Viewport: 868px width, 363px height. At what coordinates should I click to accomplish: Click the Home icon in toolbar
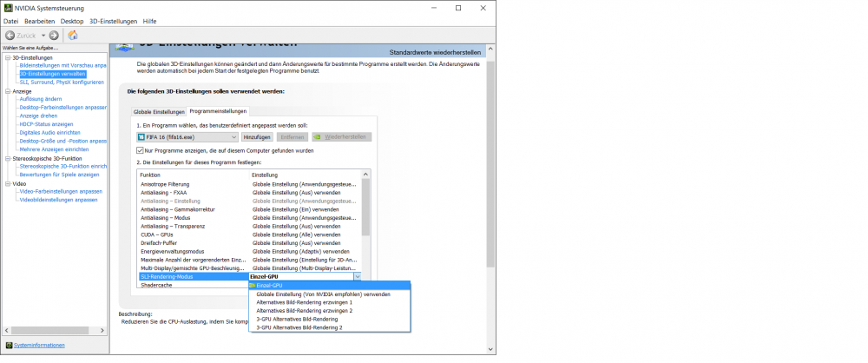[73, 35]
